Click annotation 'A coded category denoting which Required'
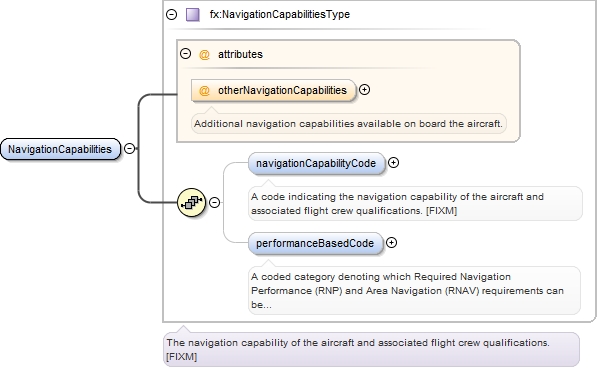The height and width of the screenshot is (370, 598). pos(415,291)
